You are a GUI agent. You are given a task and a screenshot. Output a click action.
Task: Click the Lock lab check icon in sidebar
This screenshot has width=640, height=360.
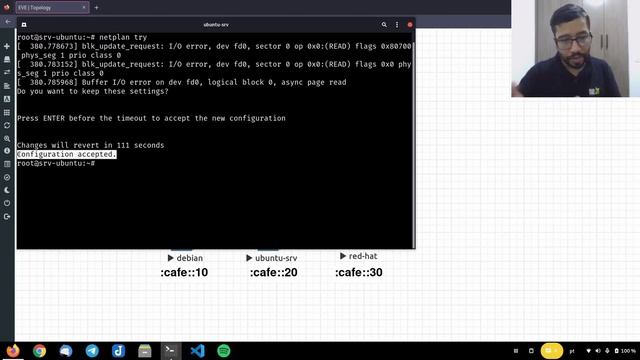pos(7,177)
